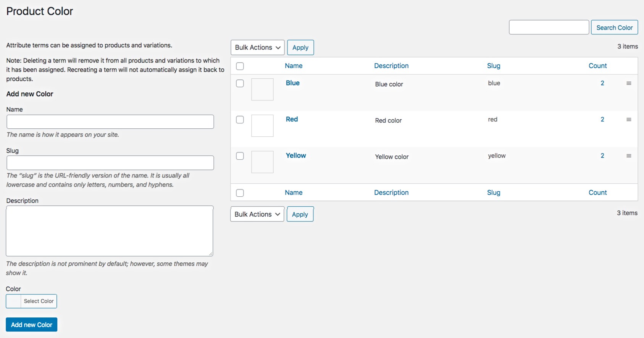Tick the checkbox for the Blue term
Screen dimensions: 644x338
(240, 83)
